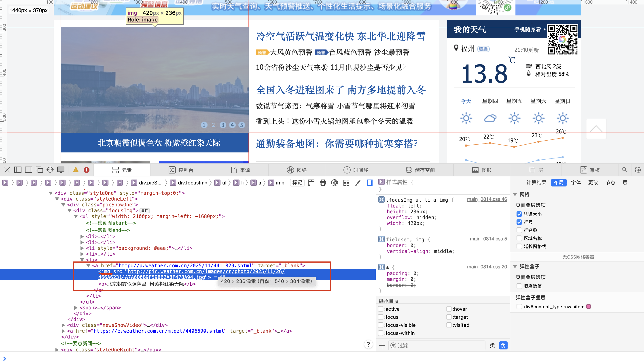Open the 计算结果 sidebar tab
Image resolution: width=644 pixels, height=364 pixels.
tap(536, 182)
